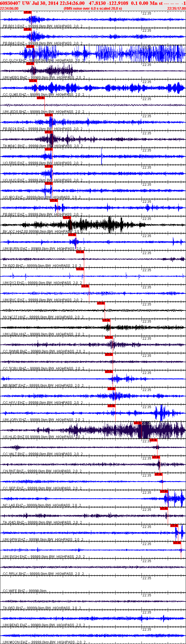The width and height of the screenshot is (186, 644).
Task: Click the red pick marker on UW SVOH trace
Action: click(177, 543)
